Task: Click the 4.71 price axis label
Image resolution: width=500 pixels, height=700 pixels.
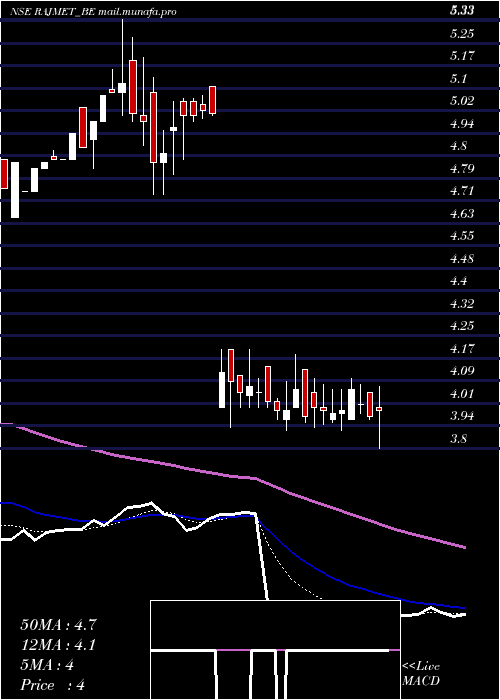Action: 462,191
